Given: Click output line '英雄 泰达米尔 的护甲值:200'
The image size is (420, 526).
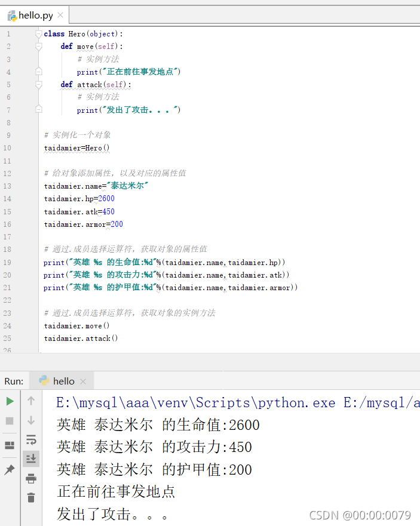Looking at the screenshot, I should (154, 469).
